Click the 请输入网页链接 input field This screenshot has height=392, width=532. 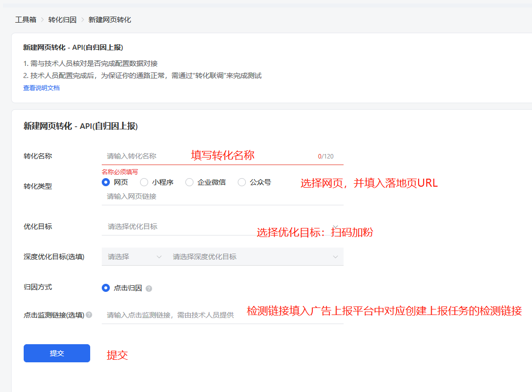click(222, 196)
